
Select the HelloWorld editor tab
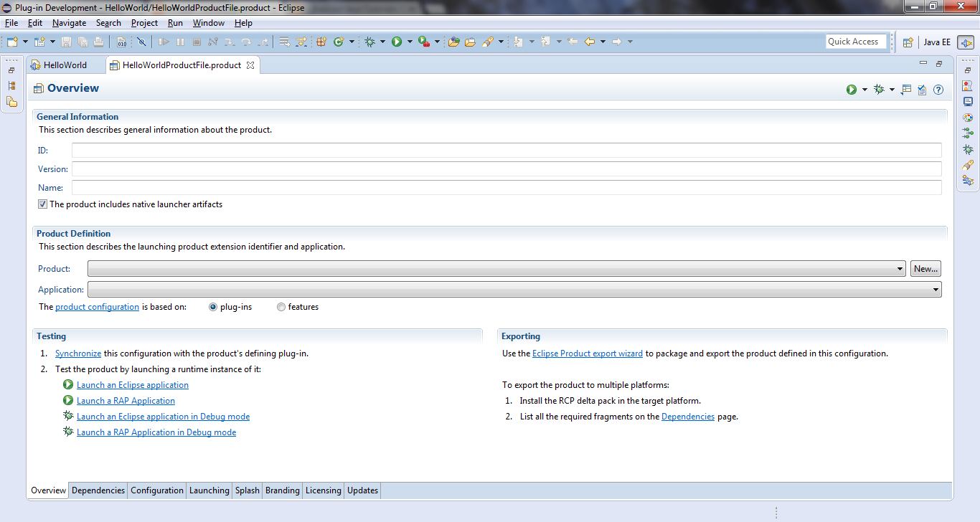pyautogui.click(x=65, y=64)
